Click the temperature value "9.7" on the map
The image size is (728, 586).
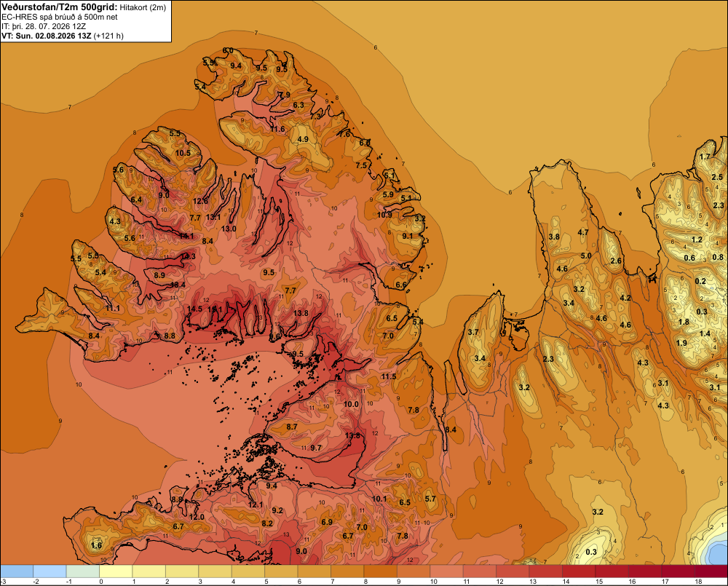click(x=316, y=448)
